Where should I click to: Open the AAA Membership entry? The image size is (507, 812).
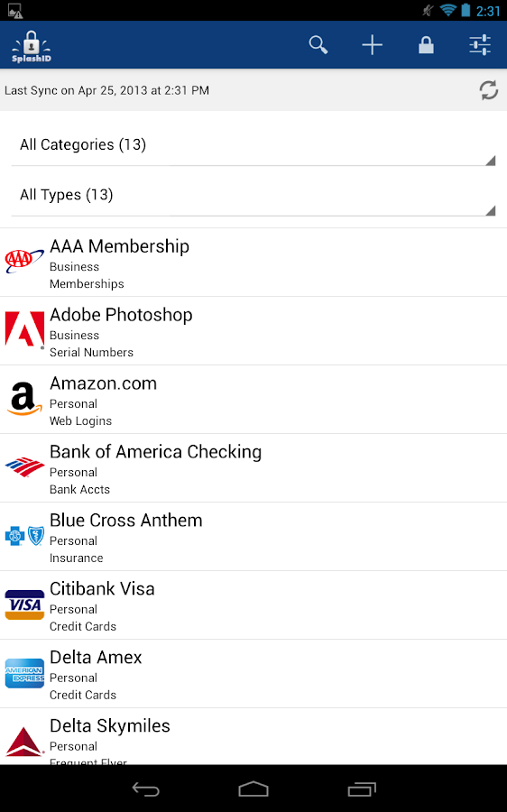coord(253,262)
